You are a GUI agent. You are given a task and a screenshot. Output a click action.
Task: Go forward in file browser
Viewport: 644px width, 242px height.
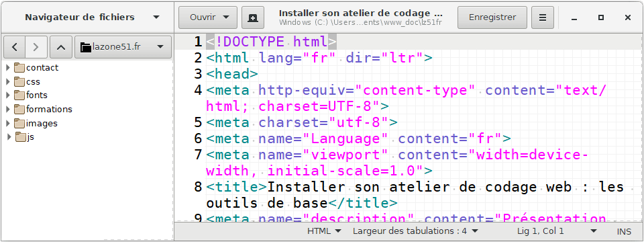[x=36, y=47]
